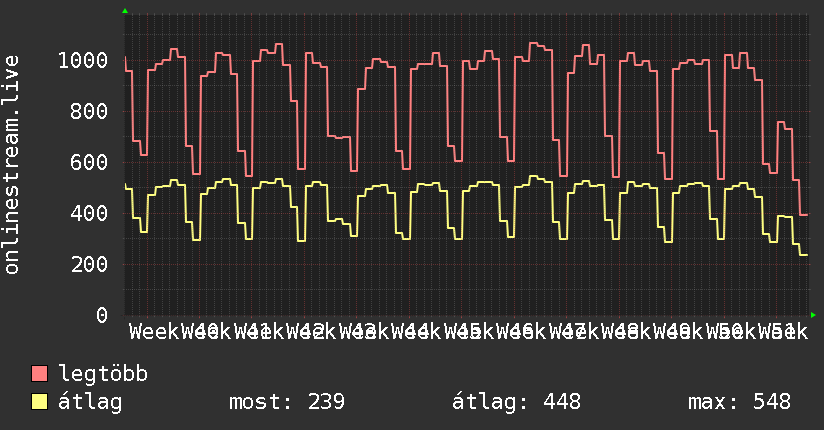
Task: Click the 200 y-axis label
Action: 89,265
